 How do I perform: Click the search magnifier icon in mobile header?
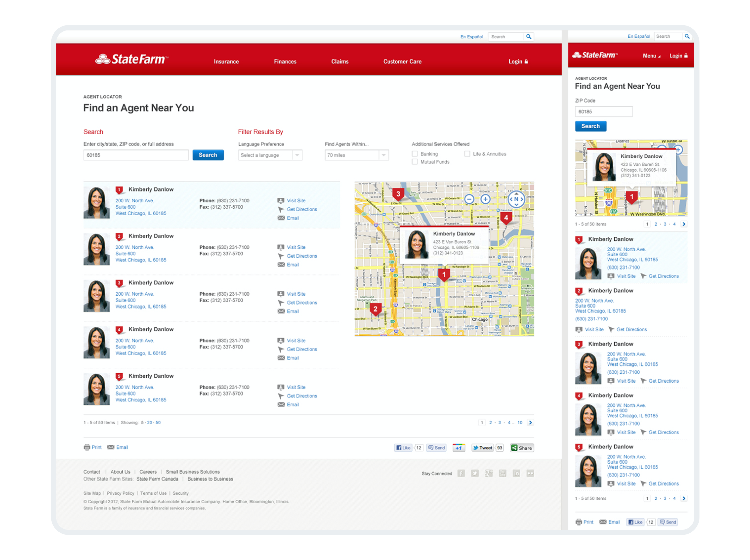pos(687,36)
